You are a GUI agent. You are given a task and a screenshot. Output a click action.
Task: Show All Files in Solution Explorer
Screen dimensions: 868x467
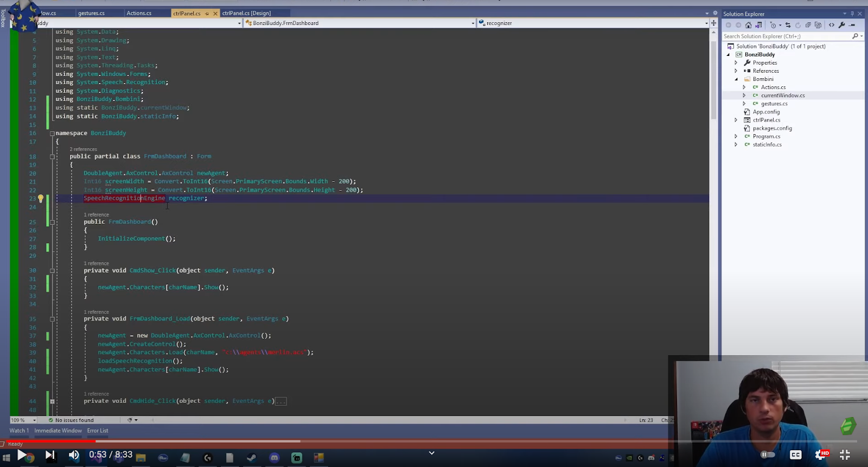pos(818,25)
